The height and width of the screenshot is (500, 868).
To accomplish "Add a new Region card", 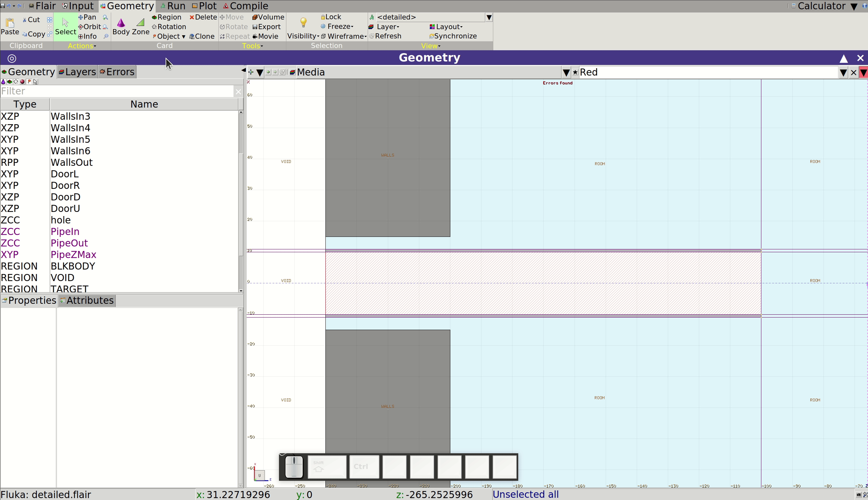I will [167, 17].
